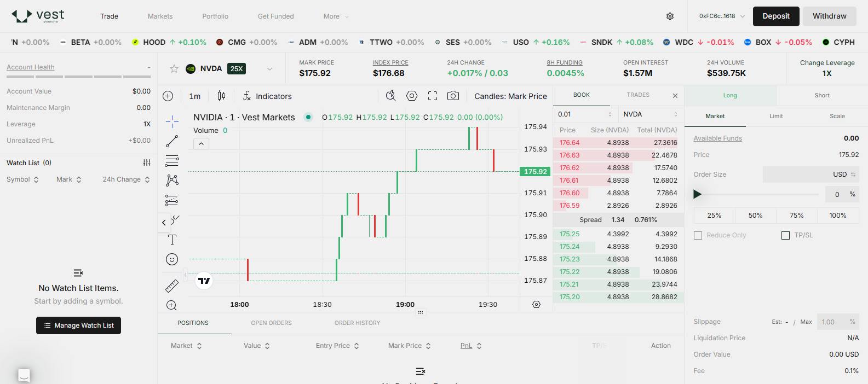868x384 pixels.
Task: Switch order side to Long
Action: [730, 95]
